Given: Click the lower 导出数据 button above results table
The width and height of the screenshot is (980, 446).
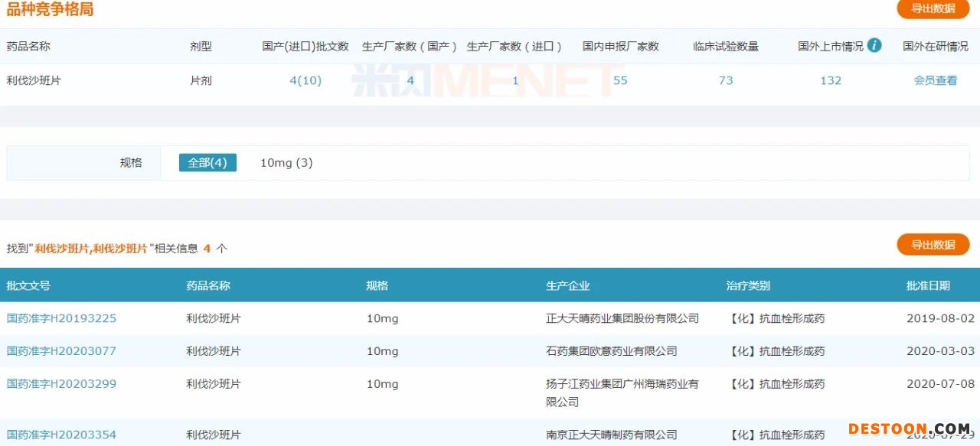Looking at the screenshot, I should tap(933, 245).
